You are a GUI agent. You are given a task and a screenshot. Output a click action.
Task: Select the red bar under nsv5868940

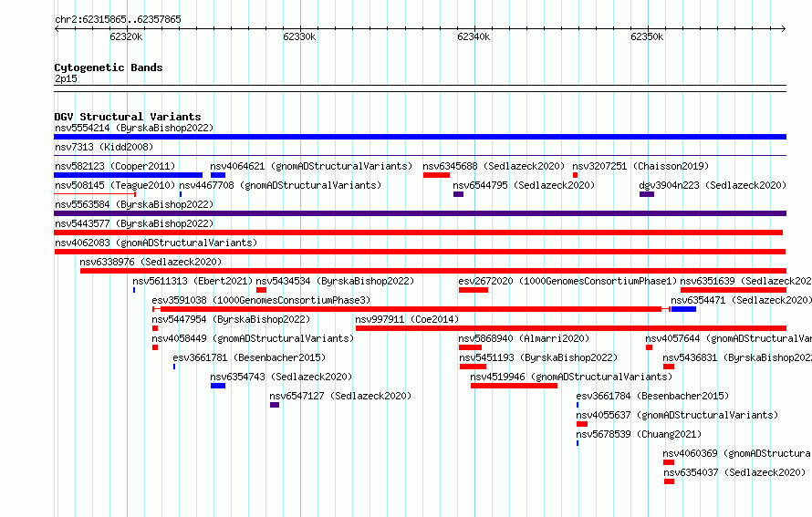[x=470, y=347]
